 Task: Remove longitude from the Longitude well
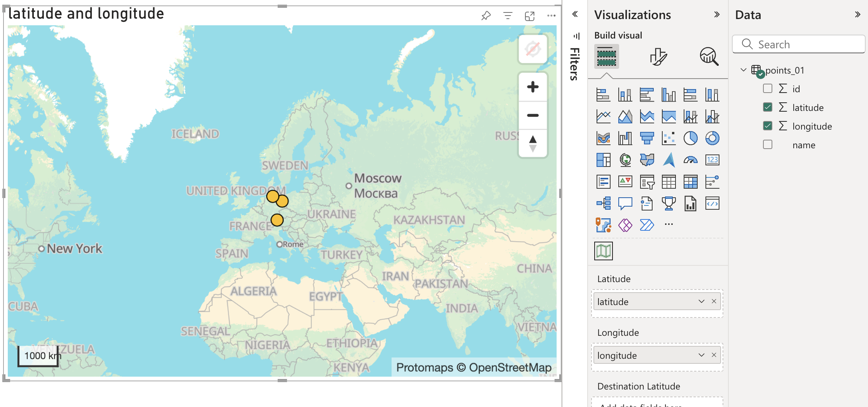(714, 355)
